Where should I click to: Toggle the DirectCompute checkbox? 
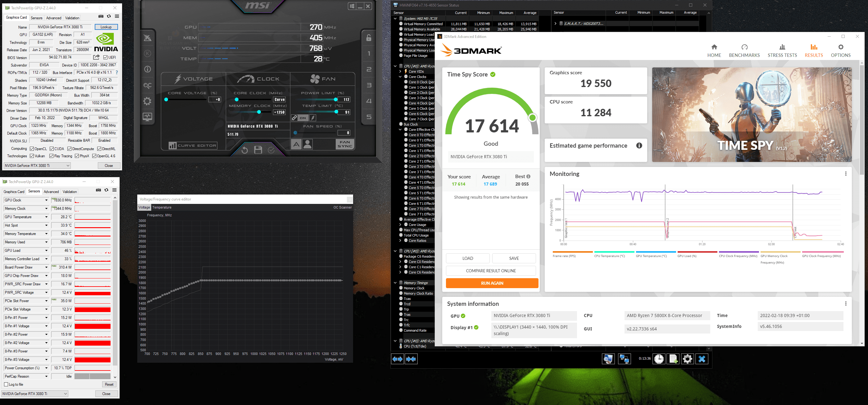pyautogui.click(x=70, y=149)
